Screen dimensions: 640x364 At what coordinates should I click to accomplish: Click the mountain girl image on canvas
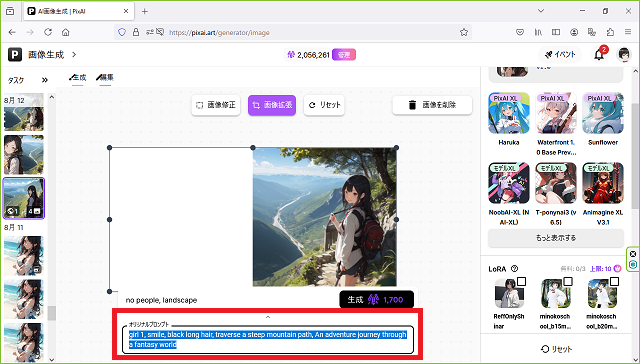click(324, 217)
